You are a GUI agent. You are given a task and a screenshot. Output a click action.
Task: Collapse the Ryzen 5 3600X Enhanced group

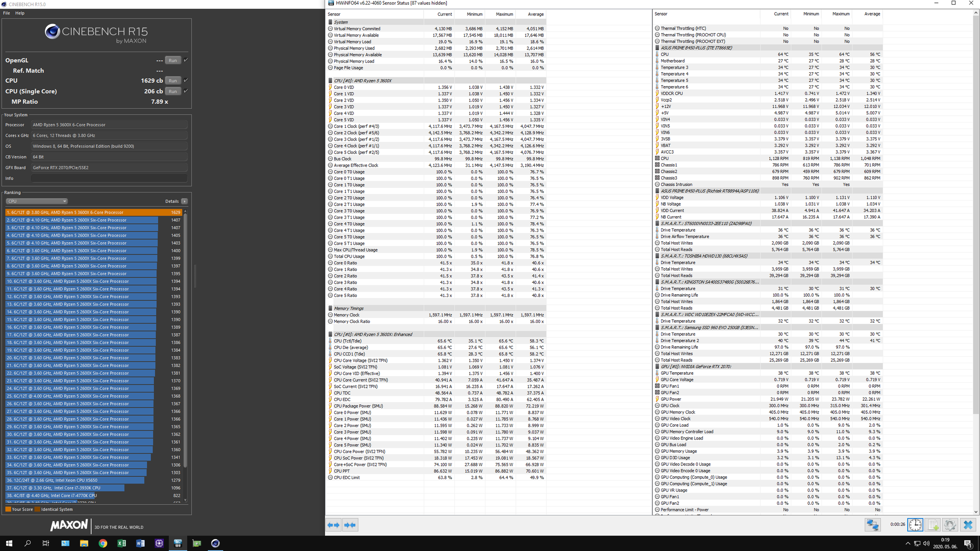436,334
